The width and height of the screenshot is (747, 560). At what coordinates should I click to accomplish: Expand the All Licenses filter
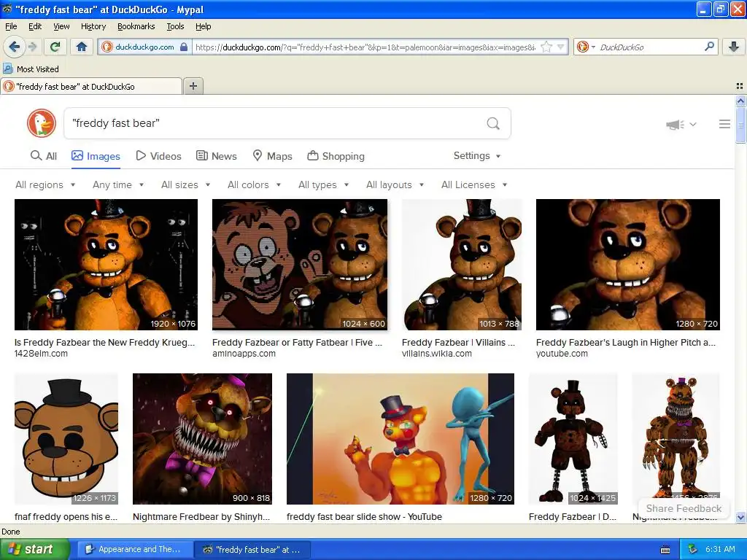click(x=474, y=184)
